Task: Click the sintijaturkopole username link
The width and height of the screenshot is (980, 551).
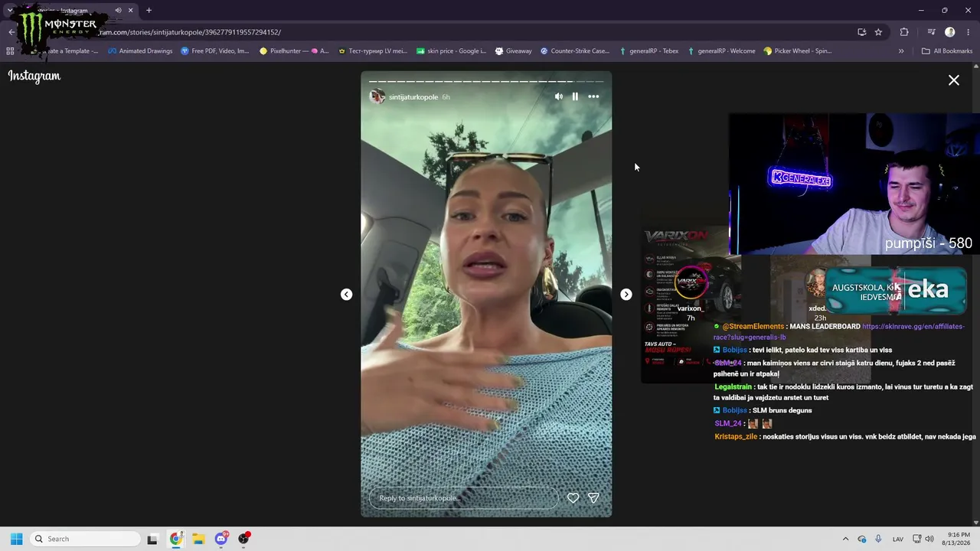Action: 413,97
